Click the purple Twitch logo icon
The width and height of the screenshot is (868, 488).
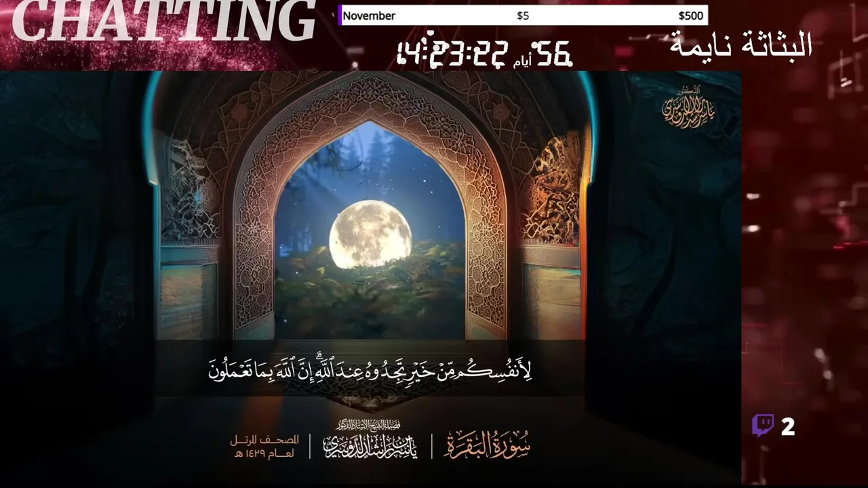763,426
